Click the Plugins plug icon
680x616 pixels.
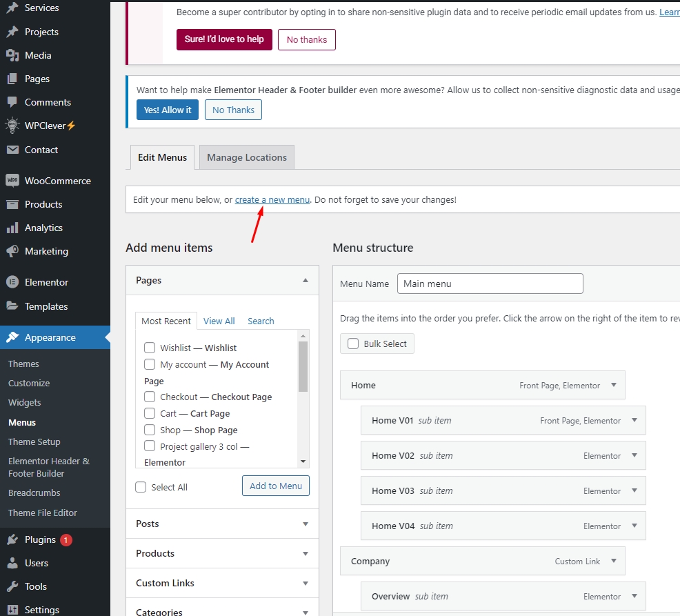point(12,539)
